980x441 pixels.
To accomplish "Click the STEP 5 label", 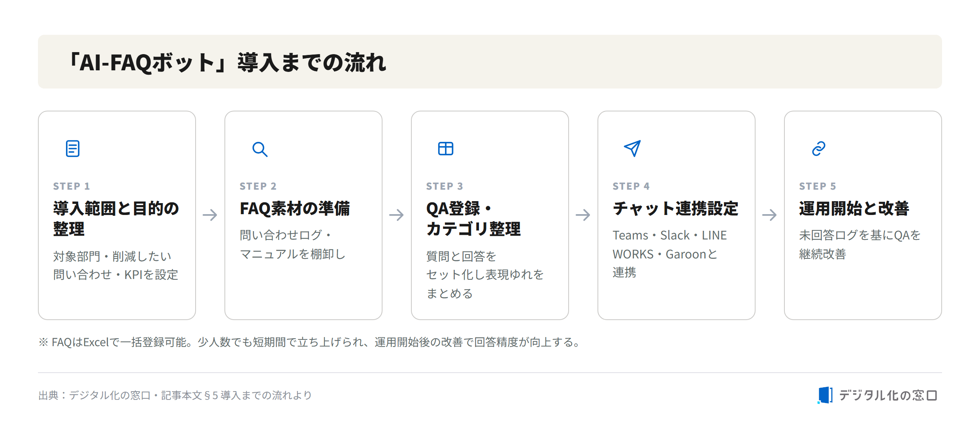I will click(x=817, y=186).
